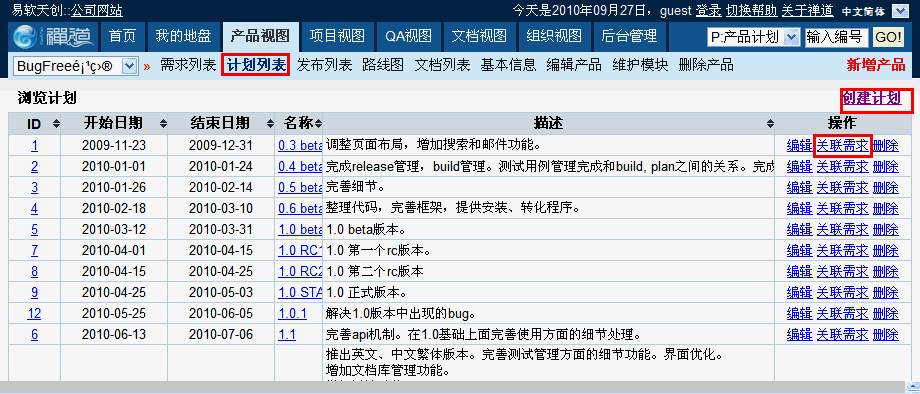920x394 pixels.
Task: Open the 我的地盘 tab
Action: pos(183,37)
